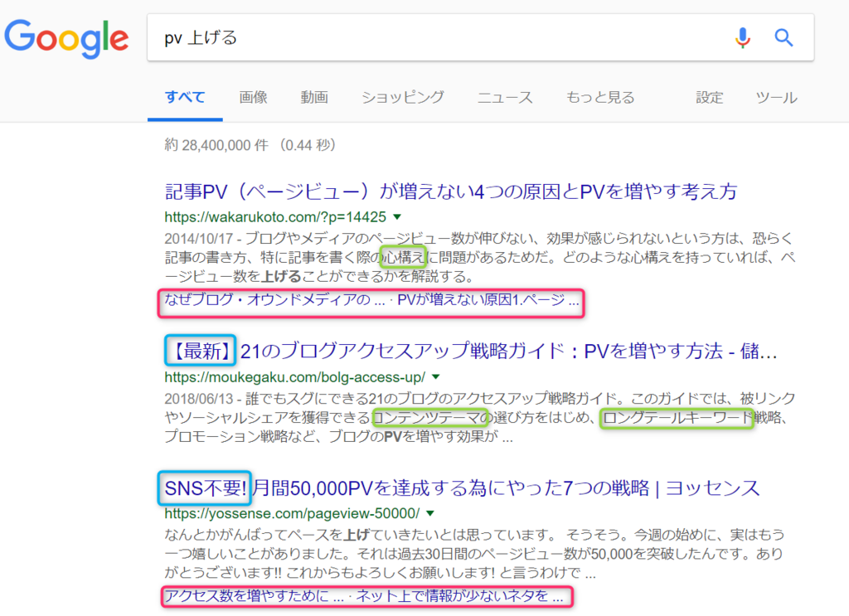Open result '21のブログアクセスアップ戦略ガイド'

click(x=471, y=351)
